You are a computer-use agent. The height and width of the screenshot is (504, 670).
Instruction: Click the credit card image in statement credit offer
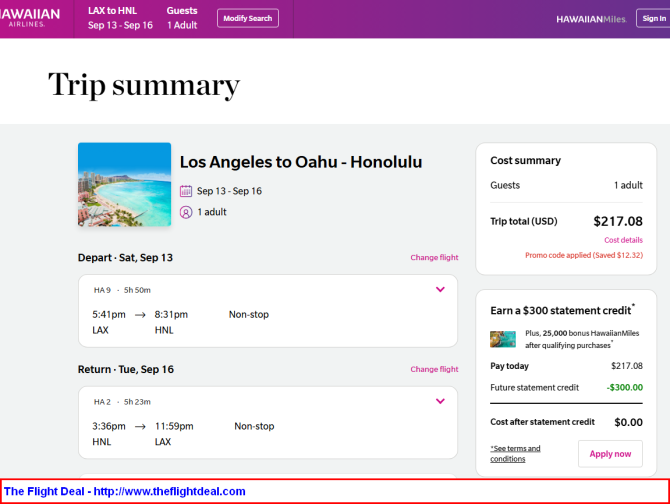502,340
